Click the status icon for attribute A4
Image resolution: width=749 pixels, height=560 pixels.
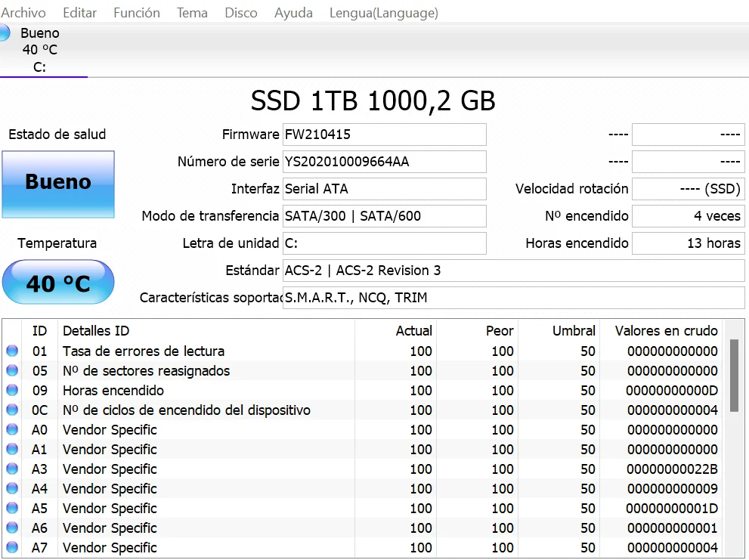pyautogui.click(x=12, y=488)
